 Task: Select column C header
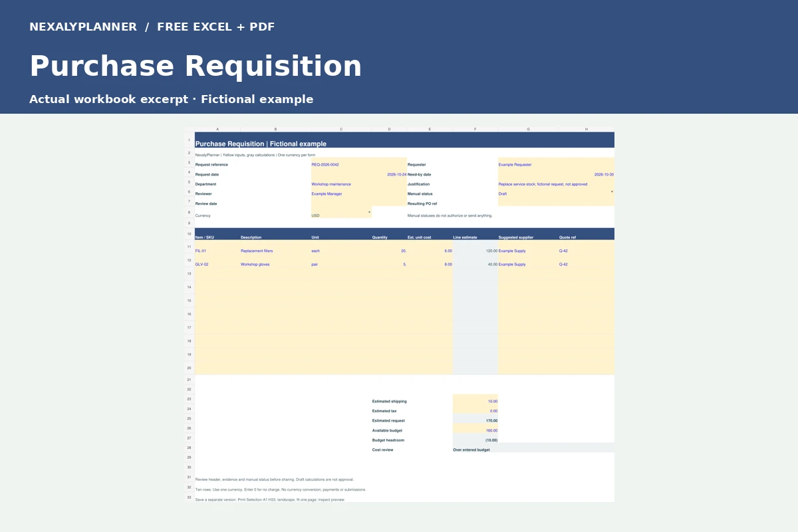click(341, 129)
